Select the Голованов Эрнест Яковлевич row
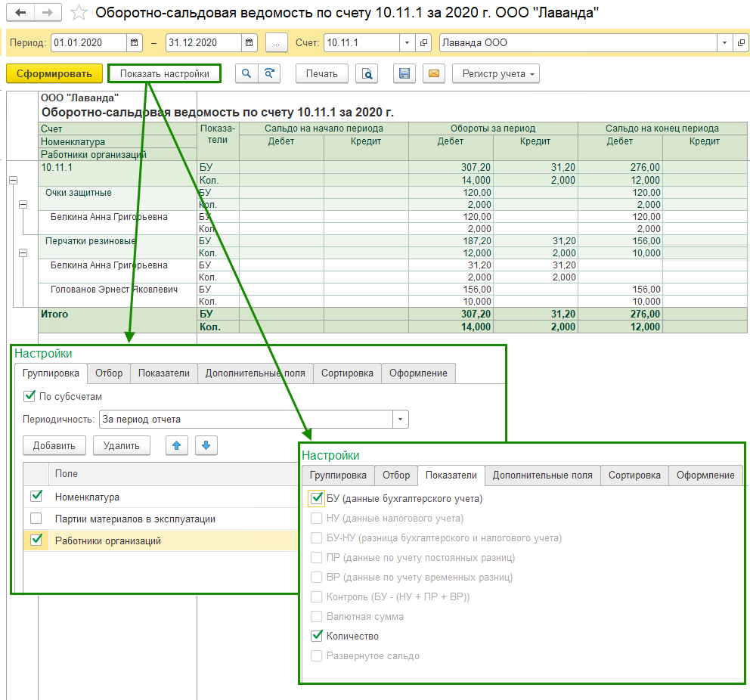 [114, 290]
